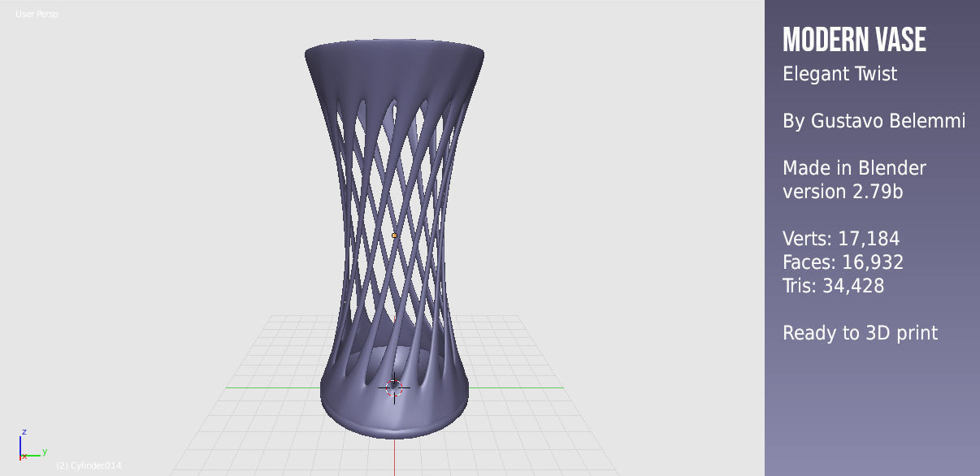Image resolution: width=980 pixels, height=476 pixels.
Task: Click the 3D cursor crosshair at vase base
Action: click(x=394, y=387)
